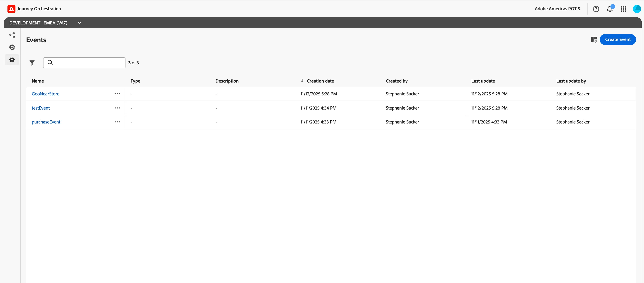
Task: Click the Adobe Americas POT 5 organization
Action: [x=557, y=9]
